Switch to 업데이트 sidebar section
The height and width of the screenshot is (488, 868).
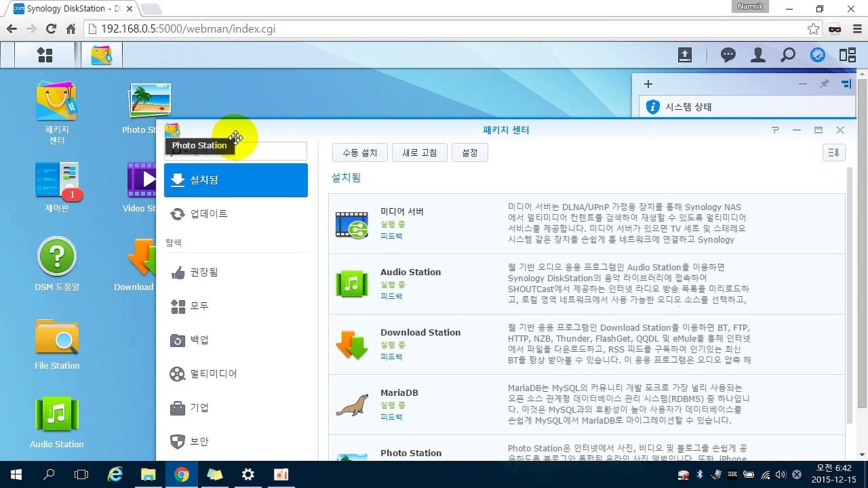(x=236, y=214)
